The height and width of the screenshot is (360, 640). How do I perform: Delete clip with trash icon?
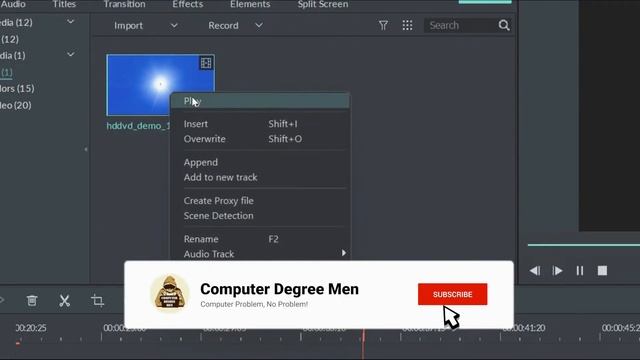(32, 301)
